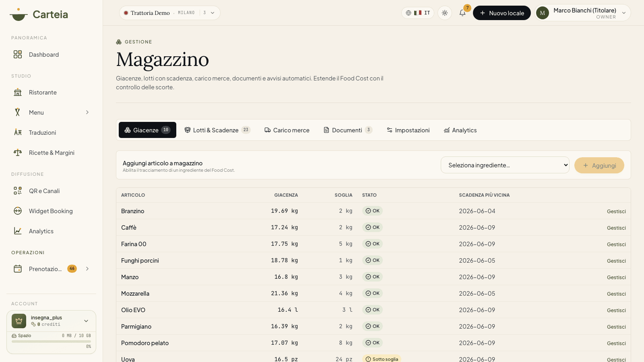Click the M user avatar
This screenshot has width=644, height=362.
point(543,13)
